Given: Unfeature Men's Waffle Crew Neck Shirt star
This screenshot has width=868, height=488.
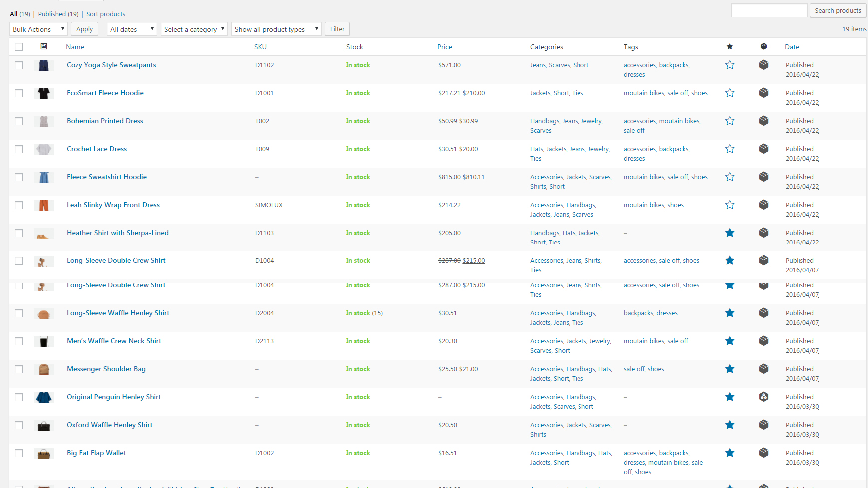Looking at the screenshot, I should click(x=730, y=341).
